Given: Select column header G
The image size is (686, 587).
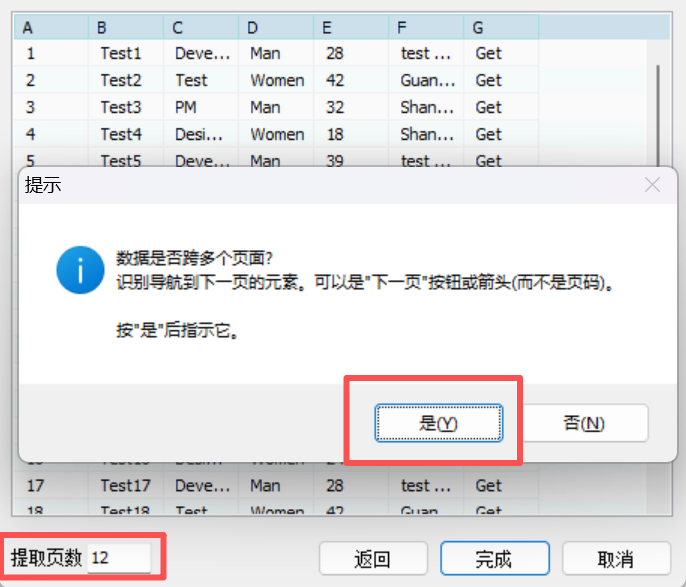Looking at the screenshot, I should point(500,27).
